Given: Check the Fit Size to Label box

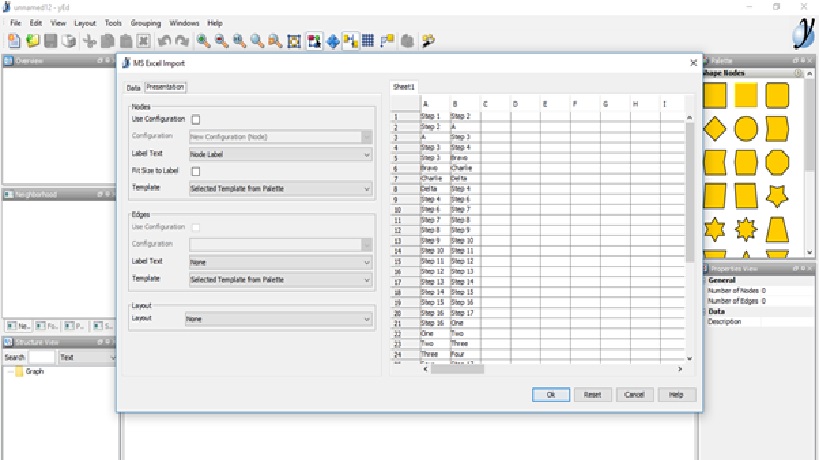Looking at the screenshot, I should 196,171.
